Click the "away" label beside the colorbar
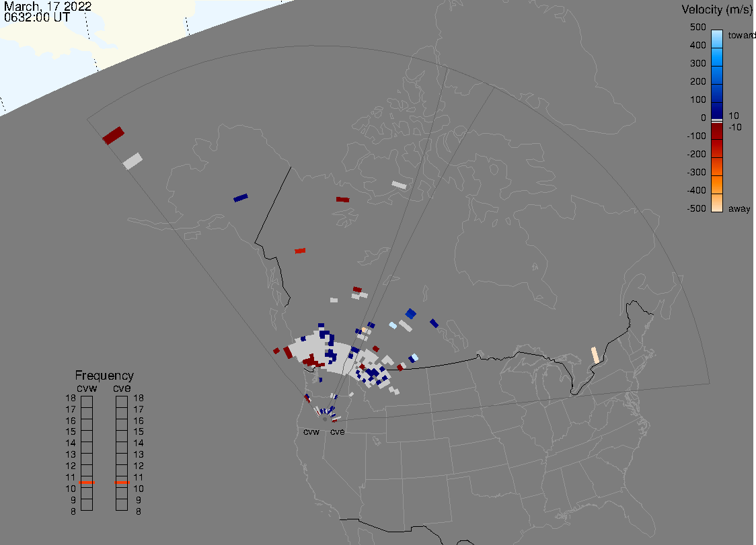This screenshot has height=545, width=756. [x=739, y=209]
